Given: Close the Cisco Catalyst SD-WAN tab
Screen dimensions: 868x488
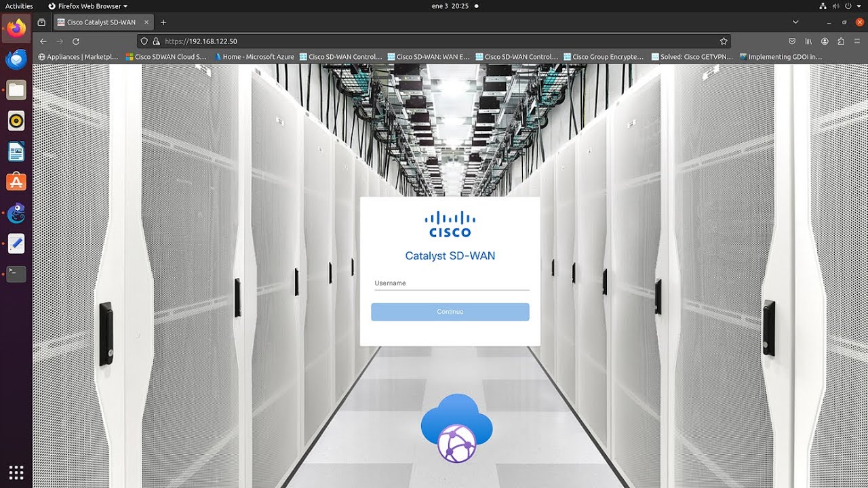Looking at the screenshot, I should click(145, 22).
